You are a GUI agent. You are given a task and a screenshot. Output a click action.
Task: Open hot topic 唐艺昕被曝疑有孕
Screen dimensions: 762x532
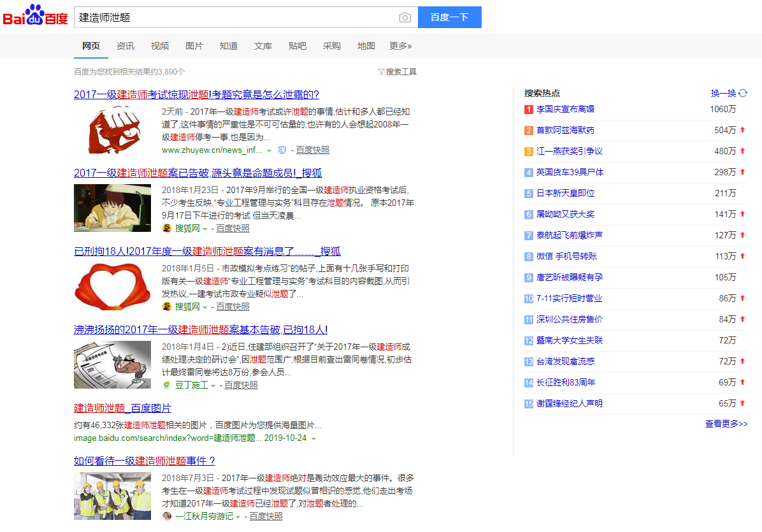pyautogui.click(x=570, y=277)
